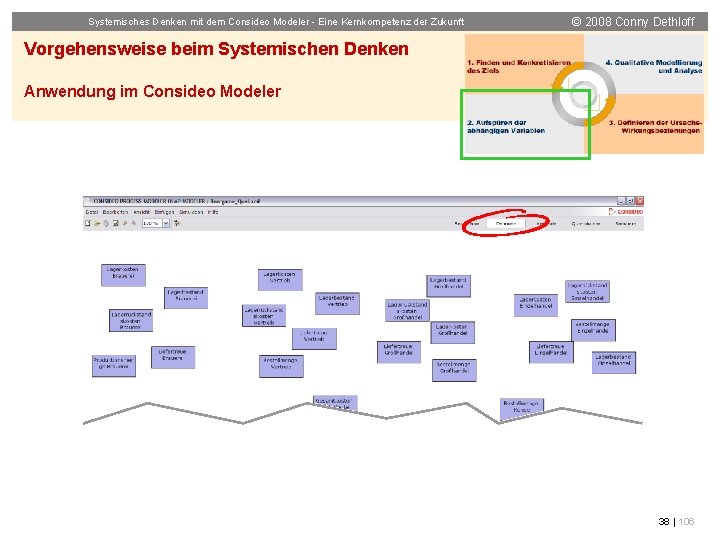This screenshot has height=540, width=720.
Task: Select the Liefertreue Einzelhandel factor box
Action: point(551,352)
